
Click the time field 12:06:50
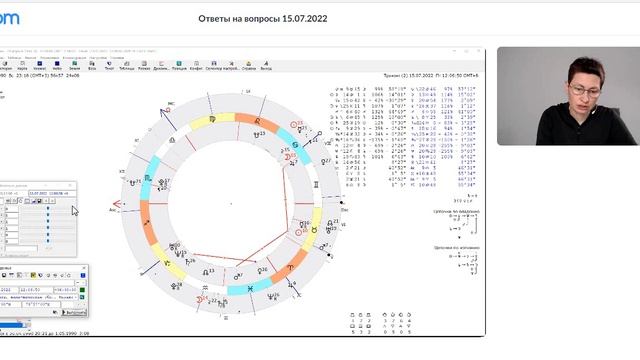pyautogui.click(x=36, y=290)
